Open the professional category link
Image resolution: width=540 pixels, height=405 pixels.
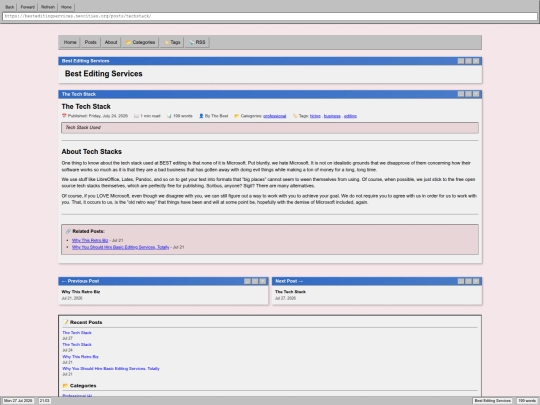pyautogui.click(x=274, y=116)
